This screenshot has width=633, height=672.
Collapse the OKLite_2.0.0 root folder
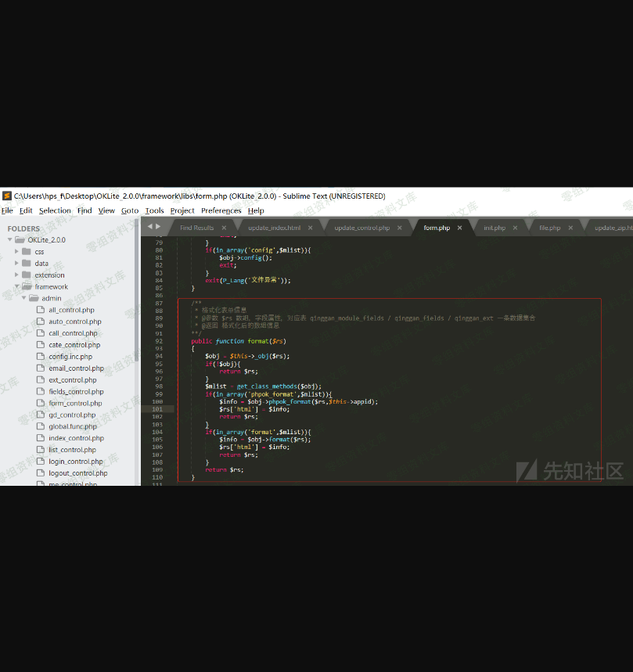click(x=10, y=240)
